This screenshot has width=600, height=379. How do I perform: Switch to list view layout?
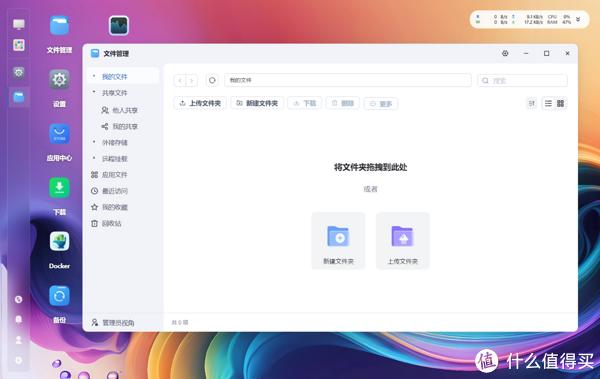tap(548, 103)
